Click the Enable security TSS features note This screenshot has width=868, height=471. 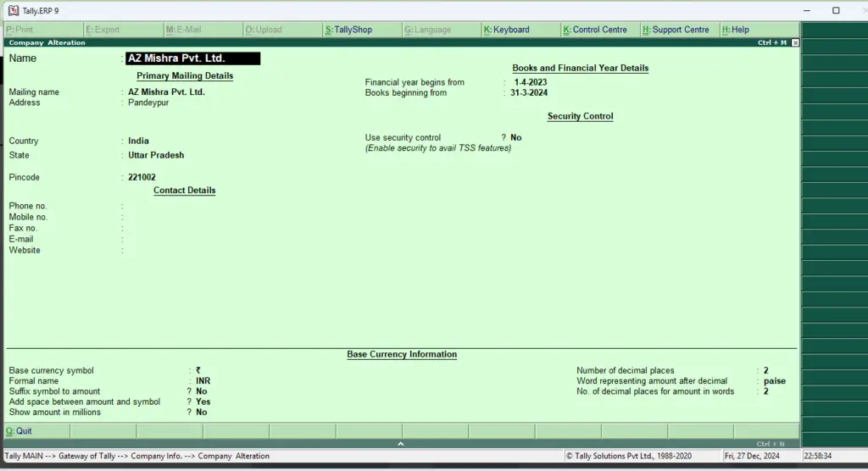tap(438, 148)
